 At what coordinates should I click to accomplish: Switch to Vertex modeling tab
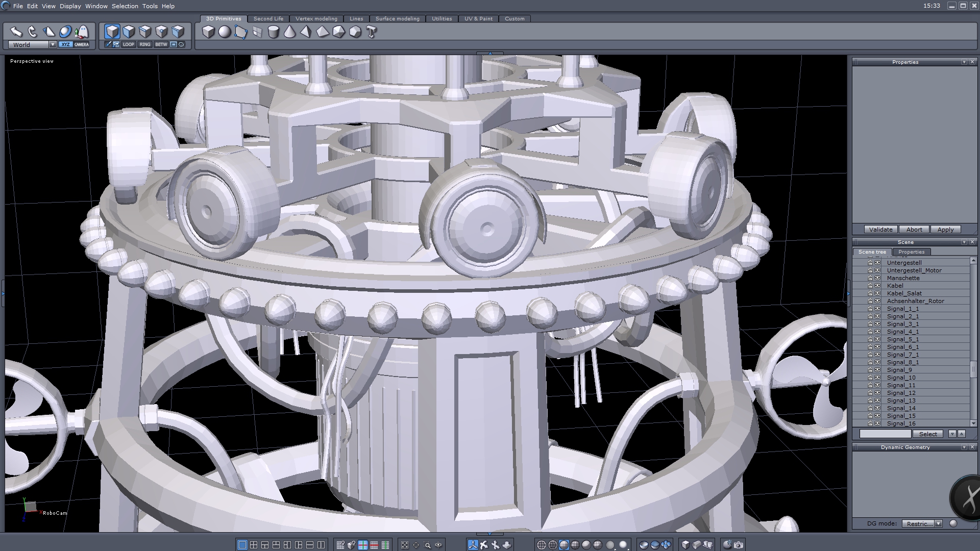(316, 18)
